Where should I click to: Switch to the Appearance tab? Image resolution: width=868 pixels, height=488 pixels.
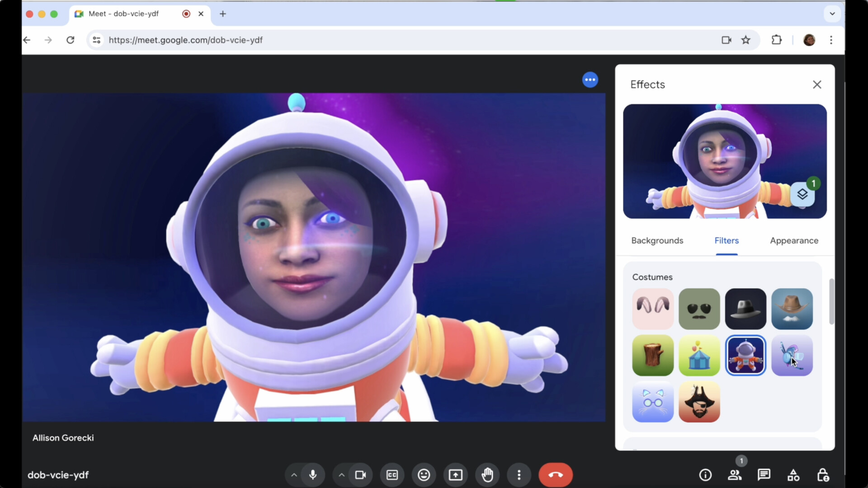tap(794, 241)
